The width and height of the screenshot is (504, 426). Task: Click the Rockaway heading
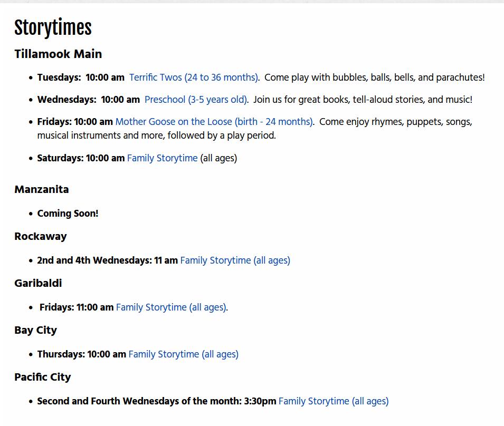tap(41, 236)
